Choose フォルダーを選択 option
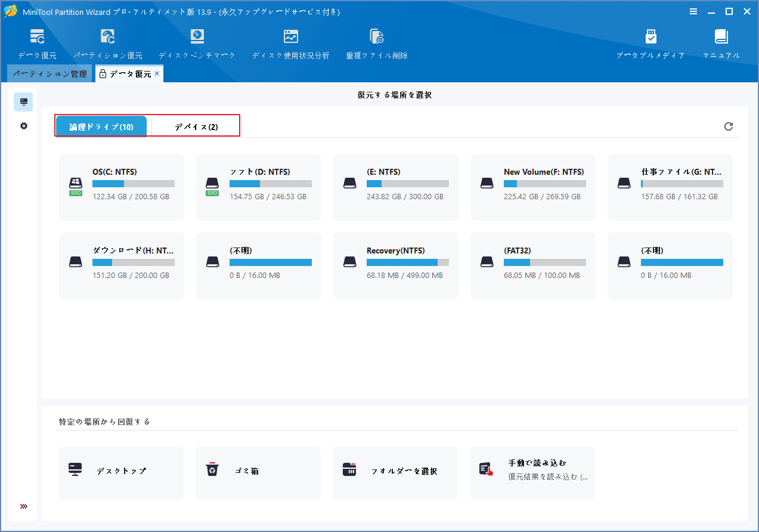759x532 pixels. [x=395, y=472]
